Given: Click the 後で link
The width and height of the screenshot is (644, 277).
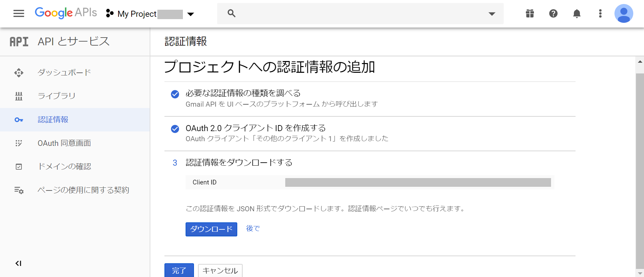Looking at the screenshot, I should pyautogui.click(x=253, y=229).
